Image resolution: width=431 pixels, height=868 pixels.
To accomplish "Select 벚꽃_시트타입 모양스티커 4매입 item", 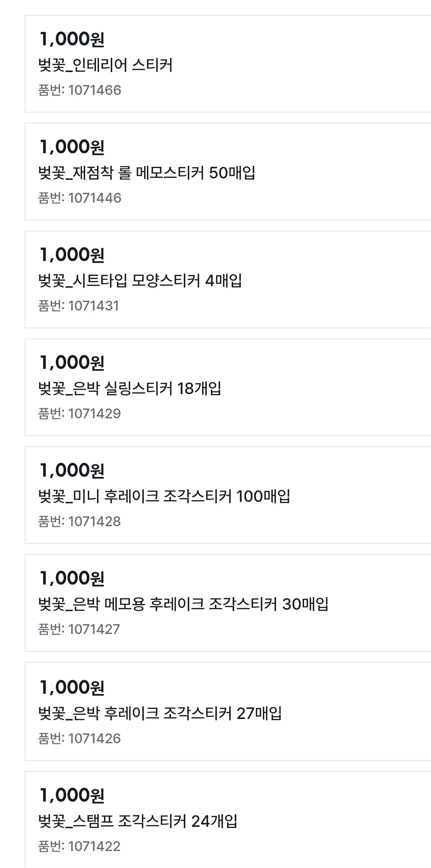I will pos(140,281).
